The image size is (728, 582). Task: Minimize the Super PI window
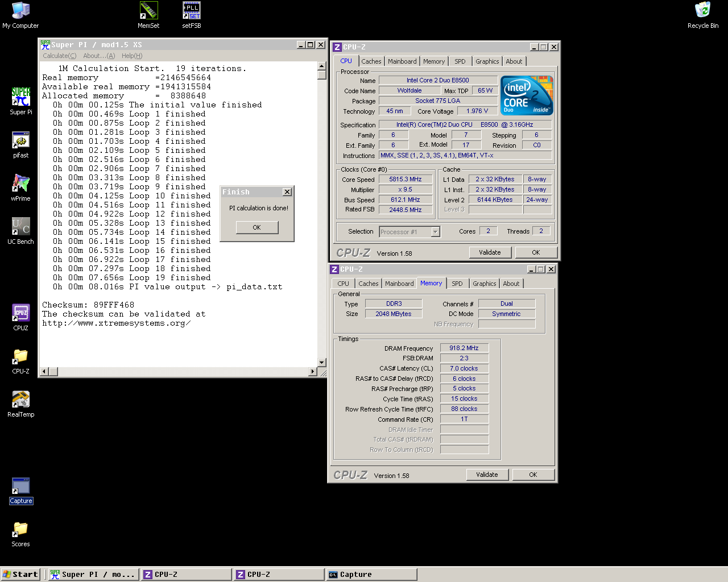pos(301,45)
